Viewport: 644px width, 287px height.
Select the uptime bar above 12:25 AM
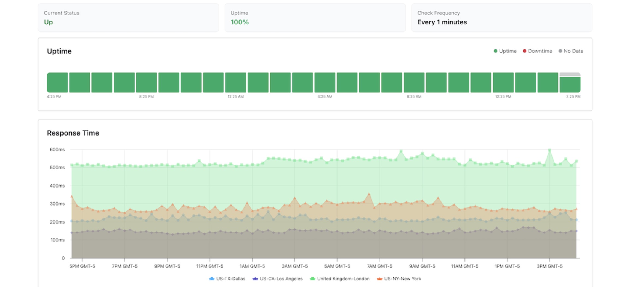pos(235,83)
